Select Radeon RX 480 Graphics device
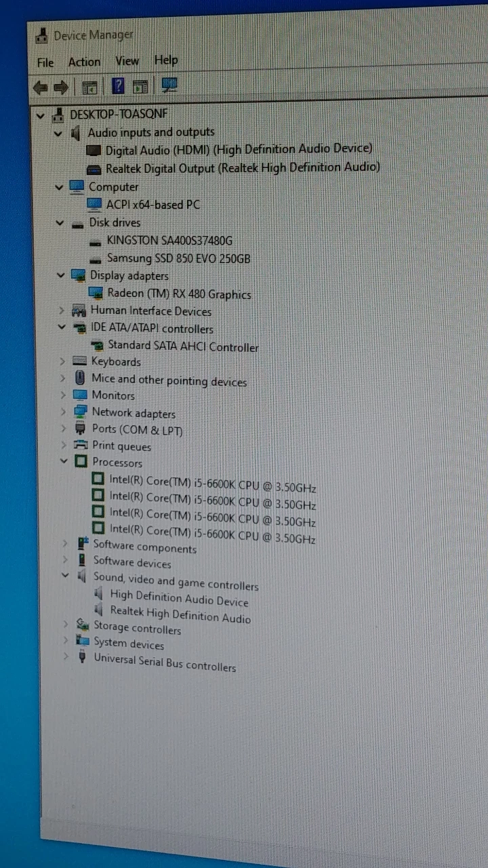 (x=179, y=294)
